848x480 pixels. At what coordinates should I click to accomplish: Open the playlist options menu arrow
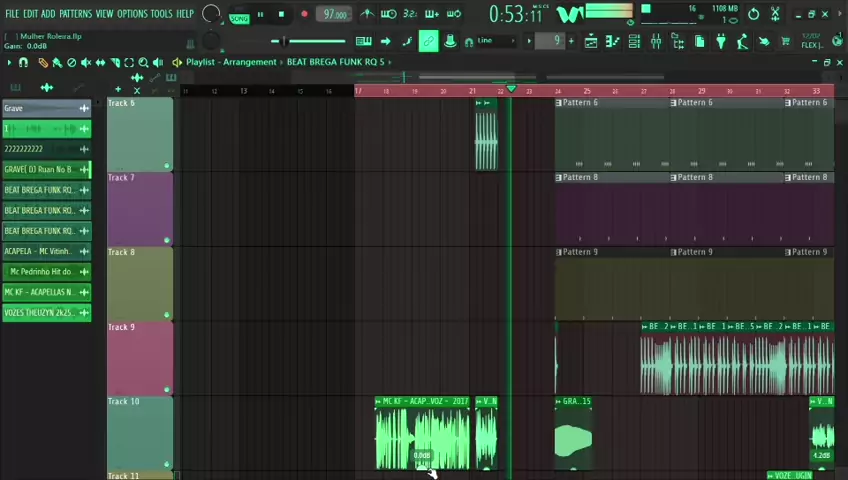click(x=9, y=63)
